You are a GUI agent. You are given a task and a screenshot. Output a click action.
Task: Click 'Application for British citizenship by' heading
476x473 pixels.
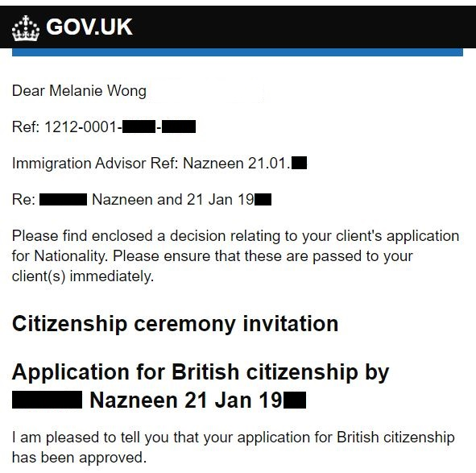pyautogui.click(x=201, y=371)
